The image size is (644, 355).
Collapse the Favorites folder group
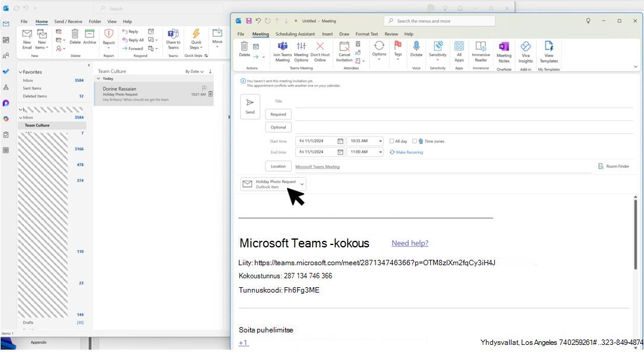pos(21,72)
